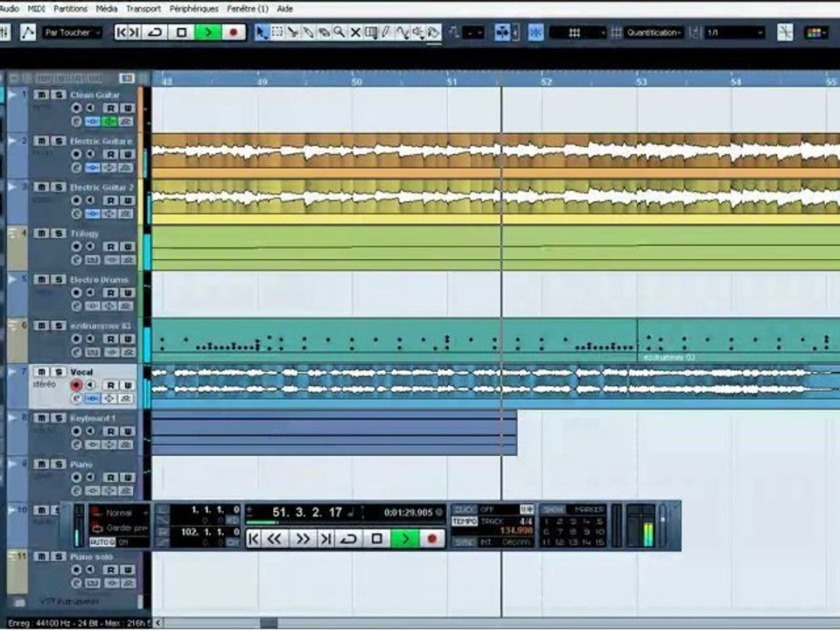Toggle record enable on Vocal track

[x=76, y=385]
